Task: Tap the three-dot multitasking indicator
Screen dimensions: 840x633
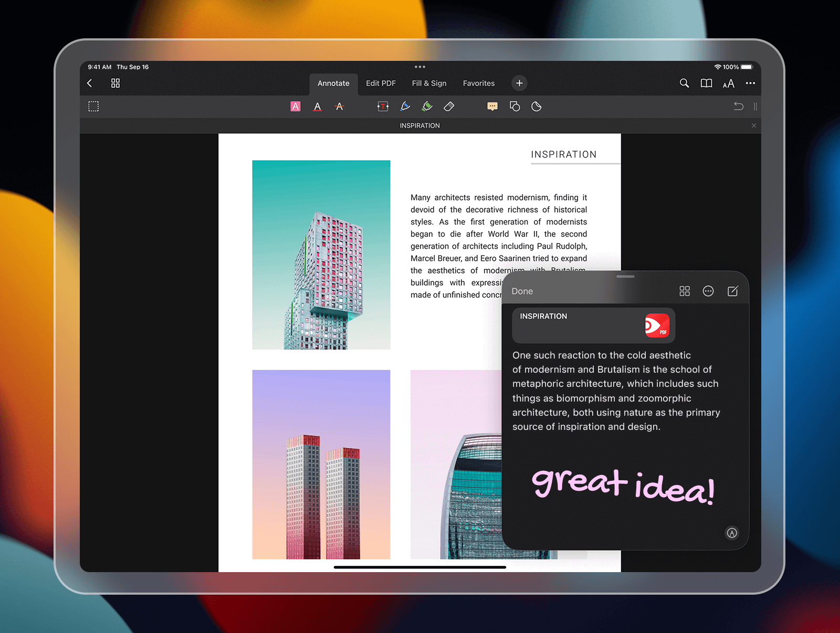Action: (x=420, y=67)
